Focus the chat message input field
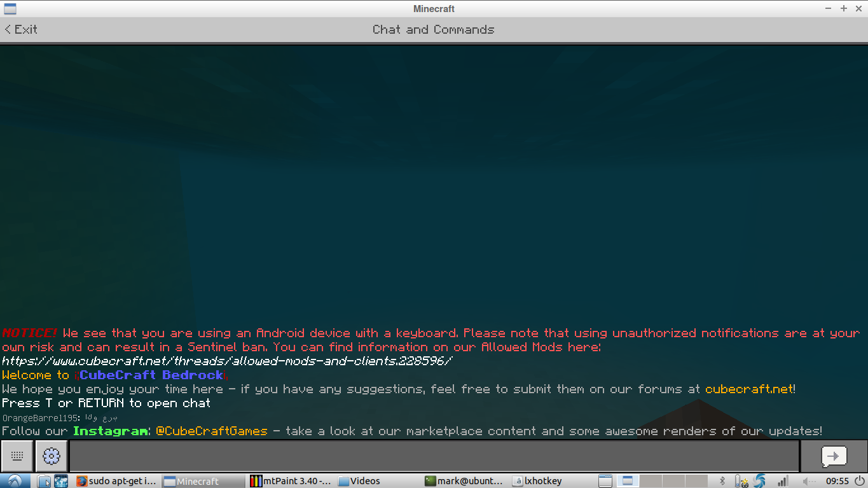This screenshot has width=868, height=488. click(x=434, y=456)
